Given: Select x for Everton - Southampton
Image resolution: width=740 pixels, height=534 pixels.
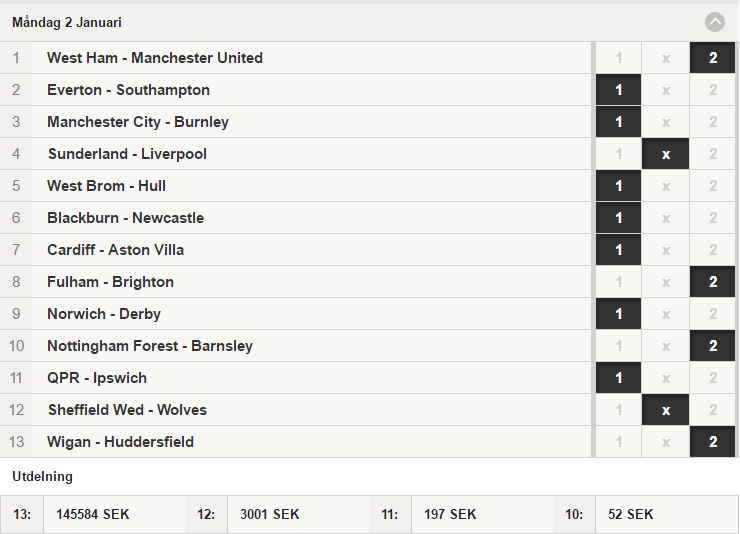Looking at the screenshot, I should tap(665, 90).
